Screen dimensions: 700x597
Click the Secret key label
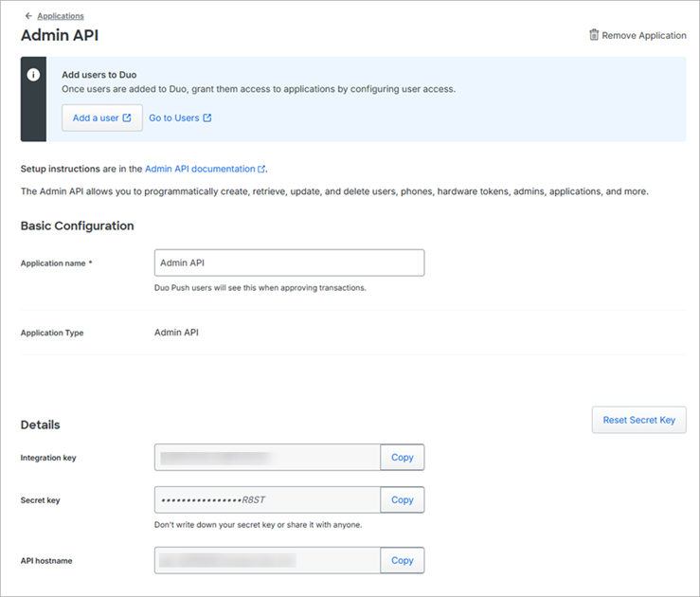(40, 500)
